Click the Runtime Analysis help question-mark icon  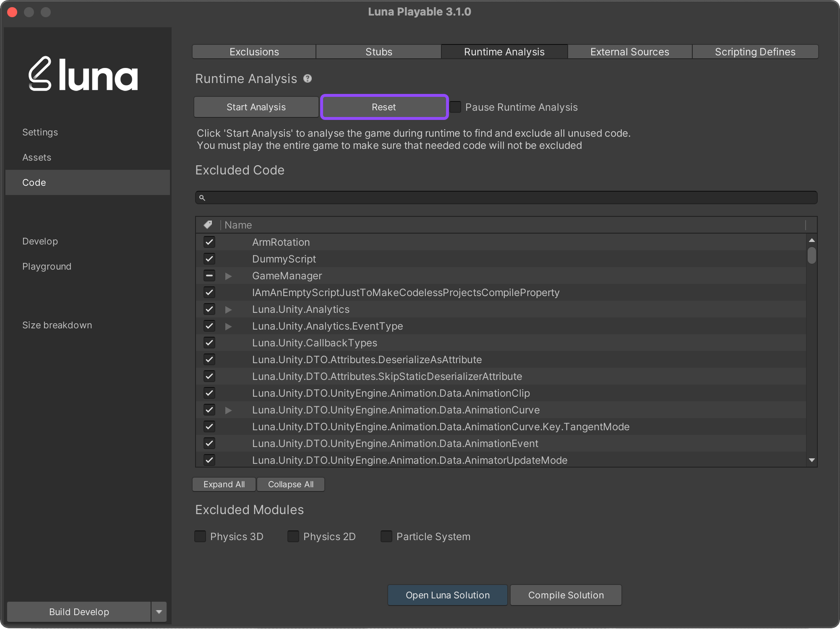click(x=308, y=78)
